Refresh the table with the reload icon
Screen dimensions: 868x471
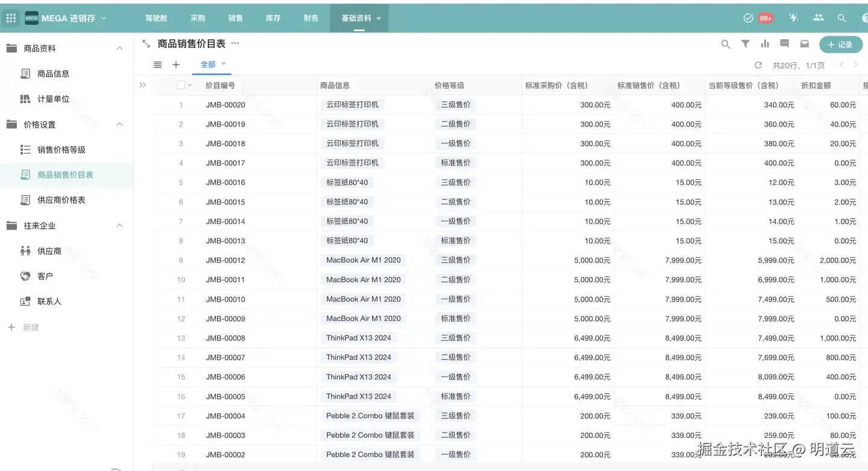tap(758, 65)
